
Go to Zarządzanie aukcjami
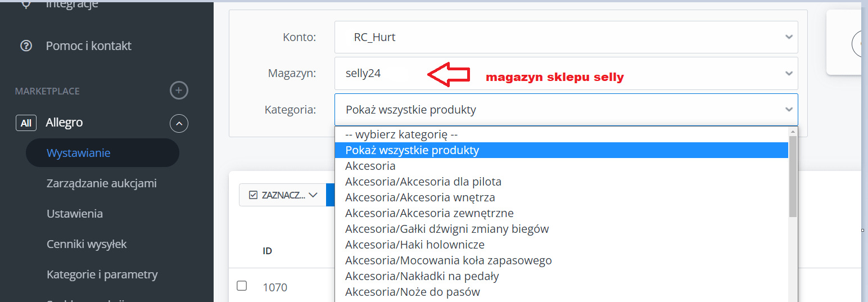pos(101,183)
